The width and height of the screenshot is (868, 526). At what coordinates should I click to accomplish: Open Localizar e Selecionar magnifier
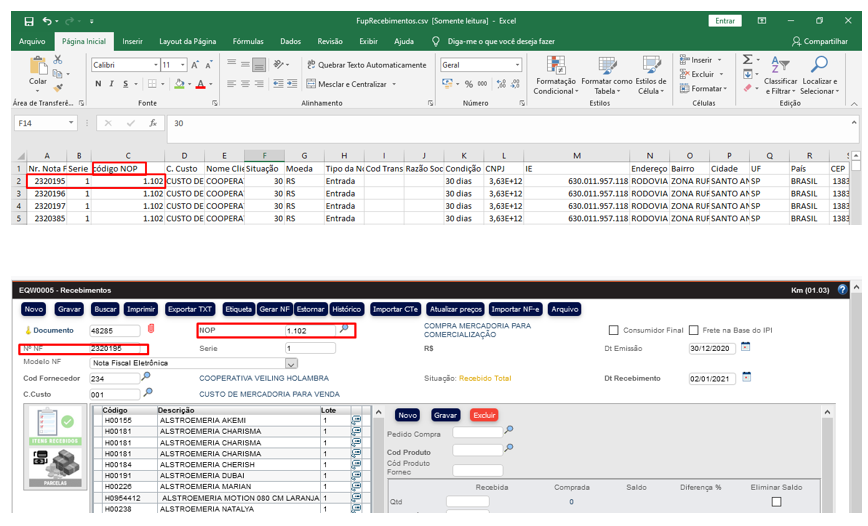819,66
